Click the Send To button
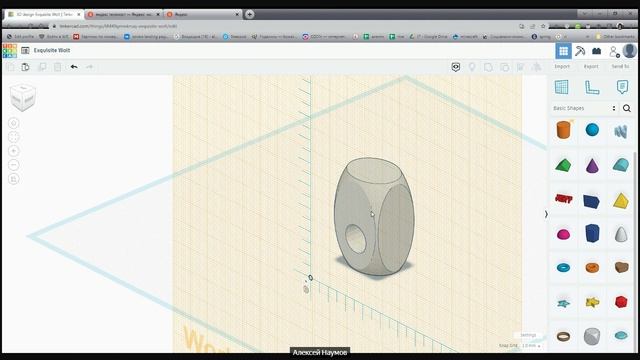 coord(620,67)
